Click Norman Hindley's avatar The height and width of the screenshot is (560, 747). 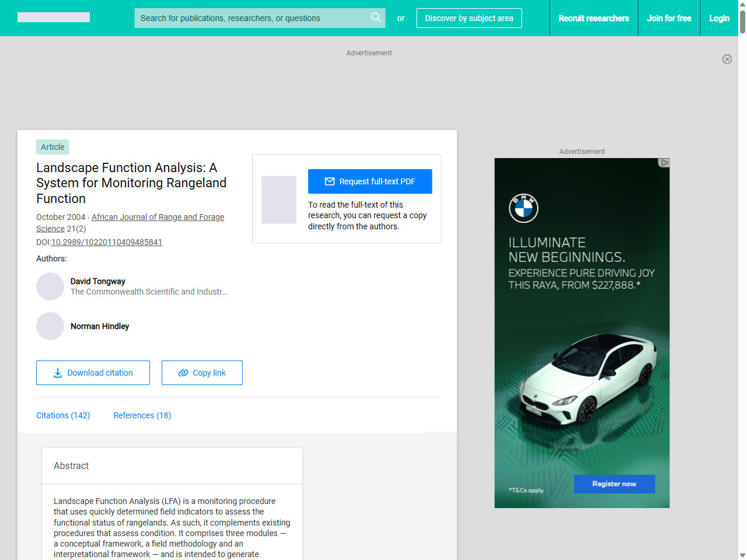(x=50, y=326)
